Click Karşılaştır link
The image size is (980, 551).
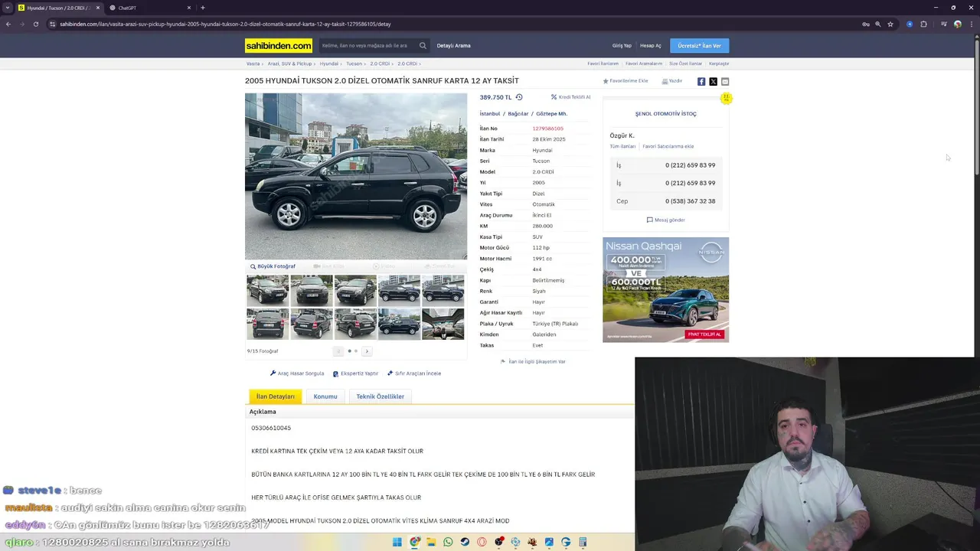click(719, 64)
